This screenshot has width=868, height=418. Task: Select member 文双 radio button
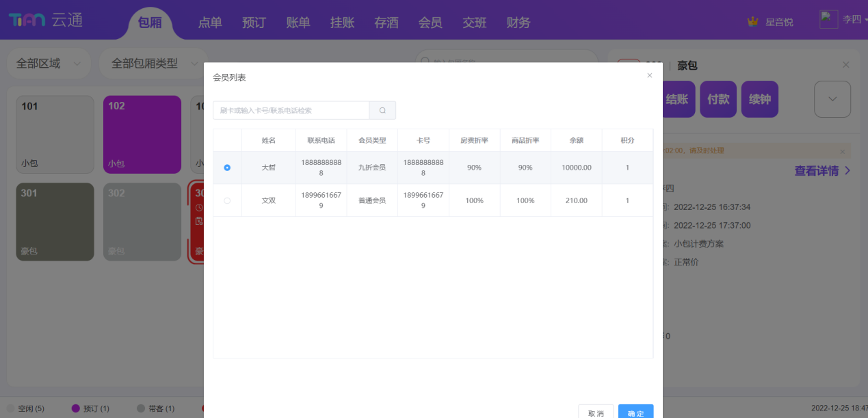coord(227,200)
